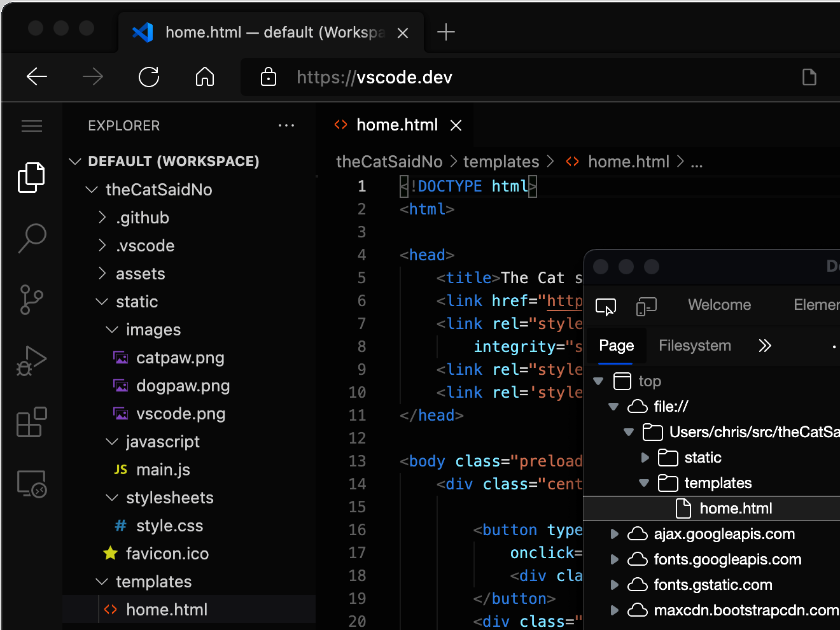
Task: Select home.html in the DevTools Page tree
Action: [736, 508]
